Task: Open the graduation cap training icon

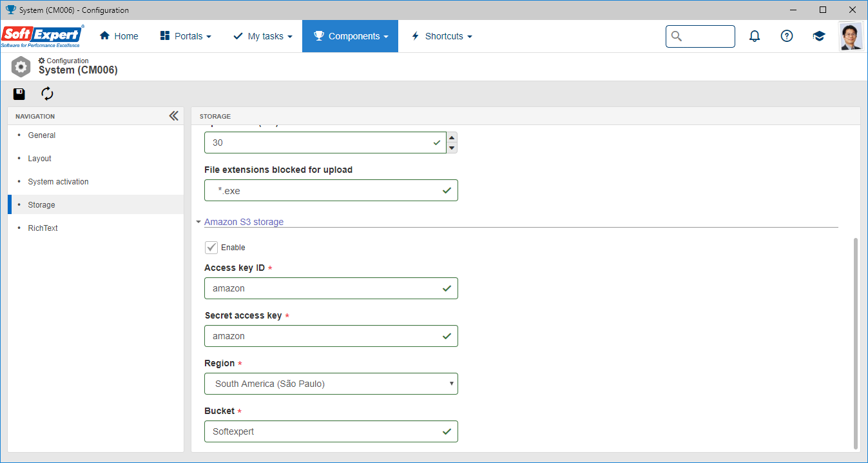Action: pyautogui.click(x=819, y=36)
